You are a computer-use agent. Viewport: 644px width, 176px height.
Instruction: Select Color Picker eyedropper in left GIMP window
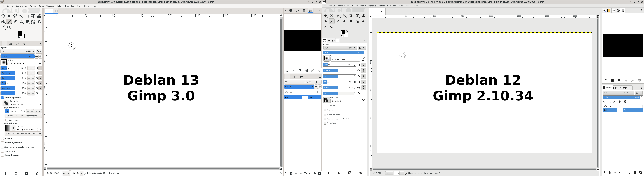pos(3,28)
